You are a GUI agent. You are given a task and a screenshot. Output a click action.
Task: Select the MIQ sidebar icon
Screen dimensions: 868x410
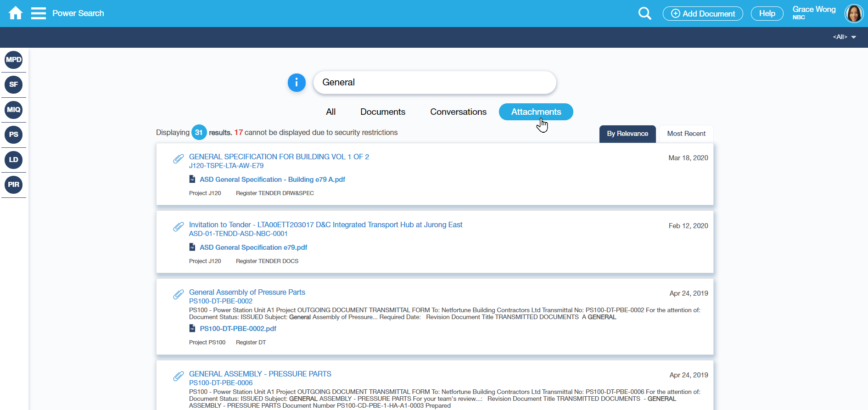[14, 110]
